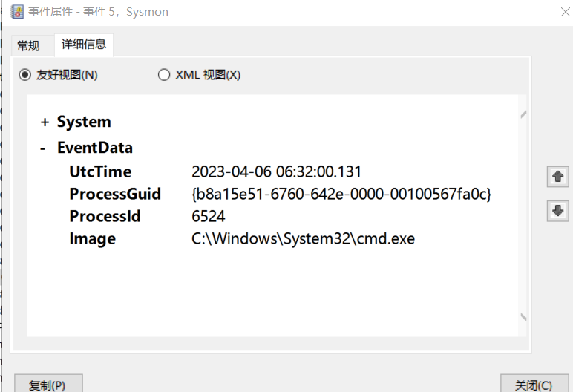The image size is (573, 392).
Task: Switch to the 常规 tab
Action: click(29, 46)
